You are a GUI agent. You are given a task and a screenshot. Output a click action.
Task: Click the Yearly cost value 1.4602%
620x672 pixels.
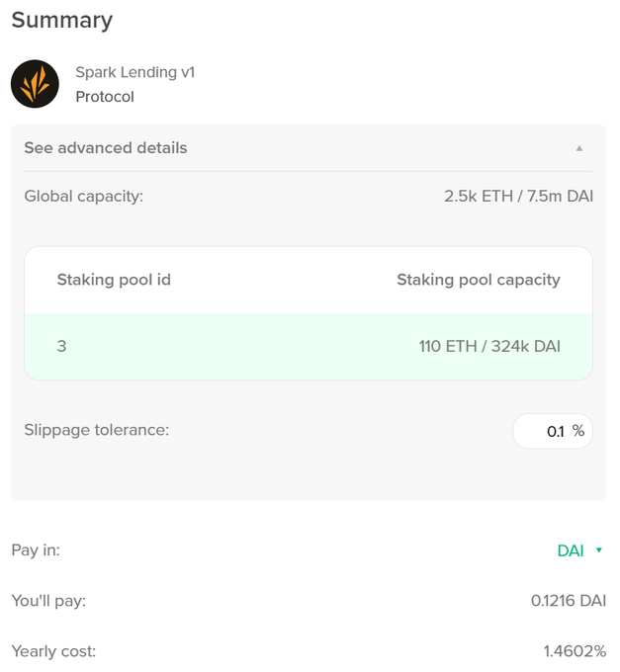(575, 651)
